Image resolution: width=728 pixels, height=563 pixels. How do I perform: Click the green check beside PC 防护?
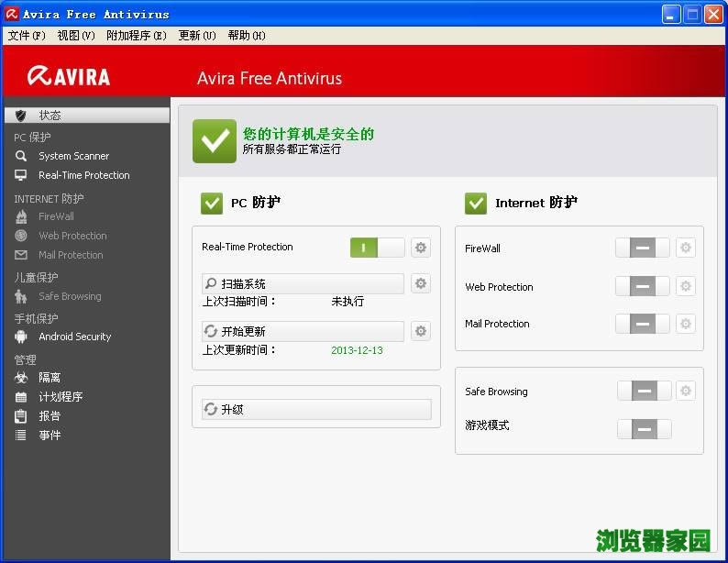coord(212,203)
